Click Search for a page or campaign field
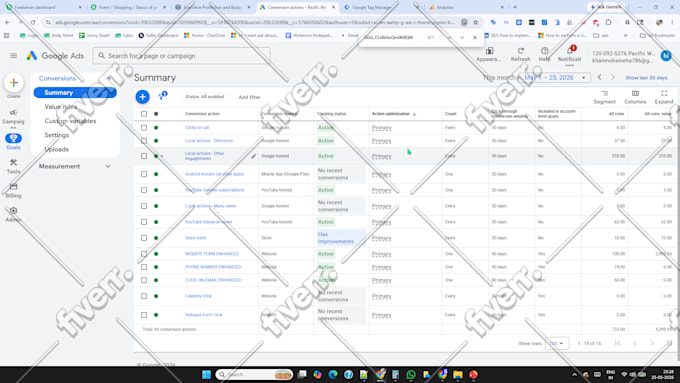Image resolution: width=680 pixels, height=383 pixels. coord(182,56)
